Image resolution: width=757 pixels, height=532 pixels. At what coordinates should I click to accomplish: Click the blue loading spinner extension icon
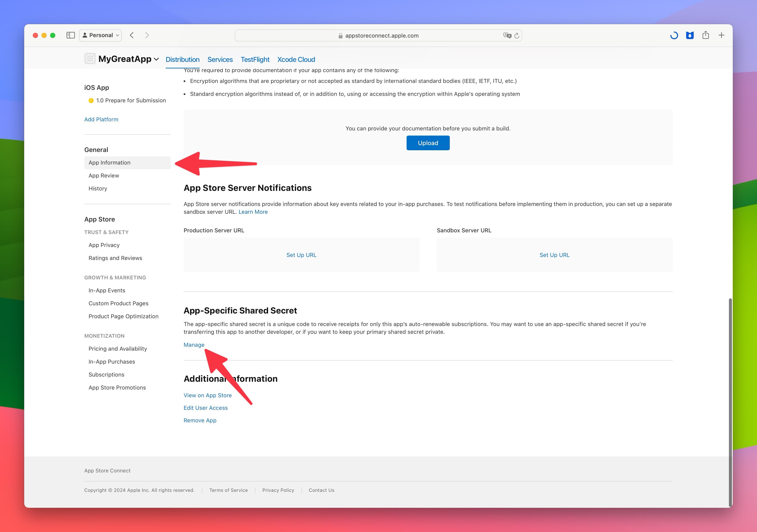pos(674,35)
